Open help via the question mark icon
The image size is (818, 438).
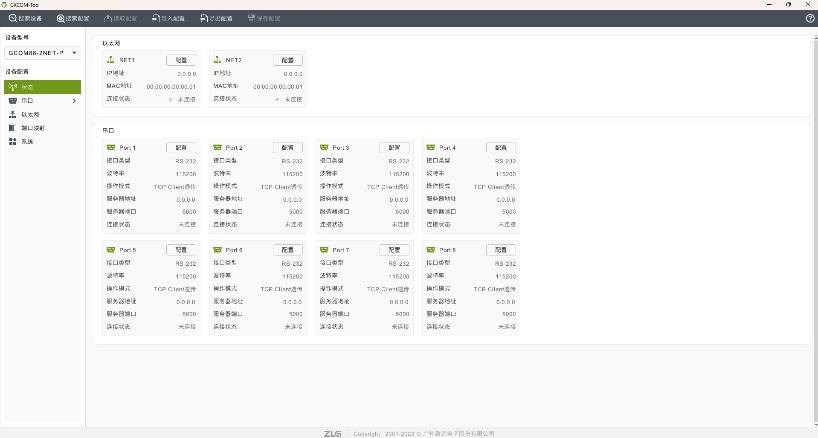(809, 18)
